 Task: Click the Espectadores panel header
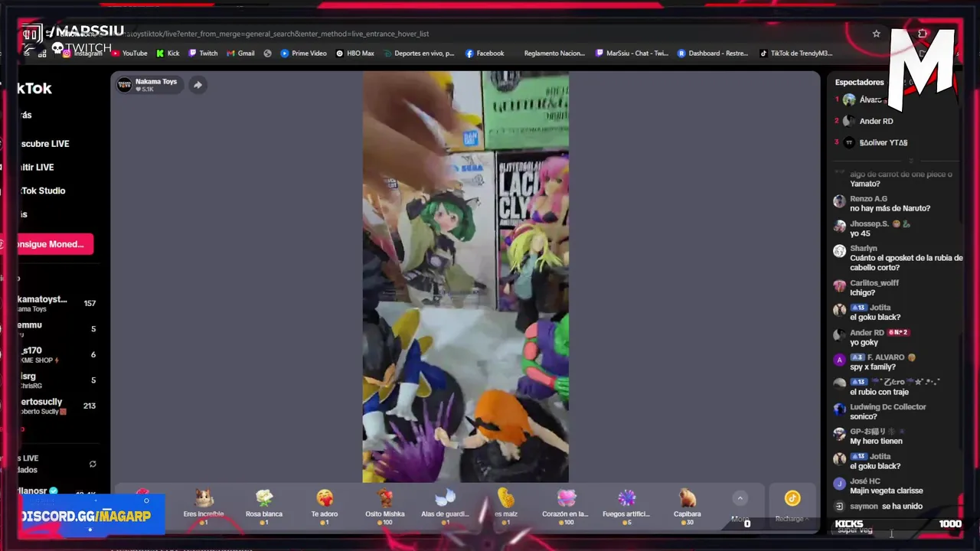pos(859,83)
